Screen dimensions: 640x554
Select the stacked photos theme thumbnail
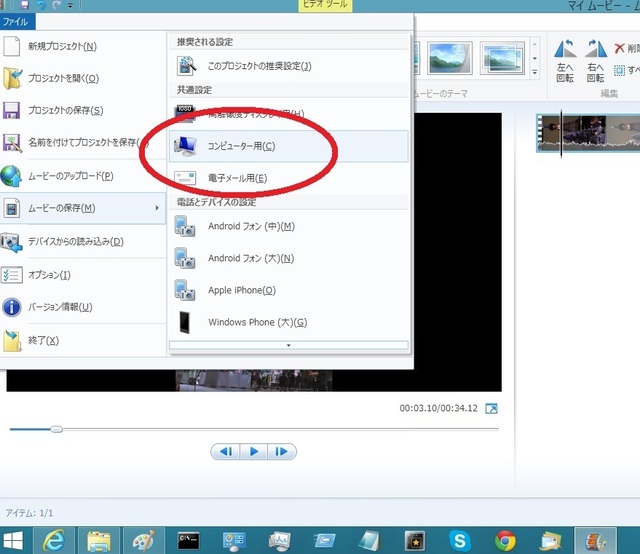[x=502, y=58]
